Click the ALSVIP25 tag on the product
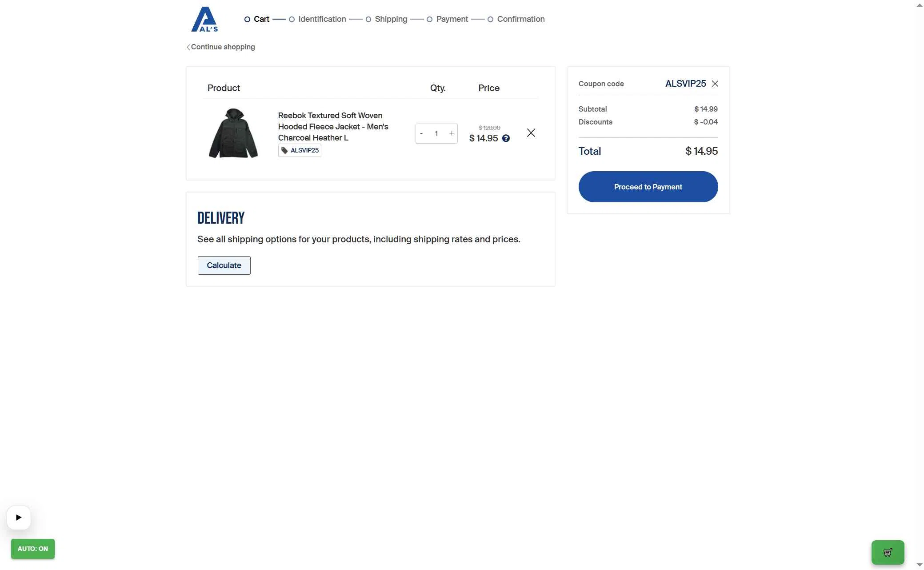The width and height of the screenshot is (924, 570). point(300,150)
